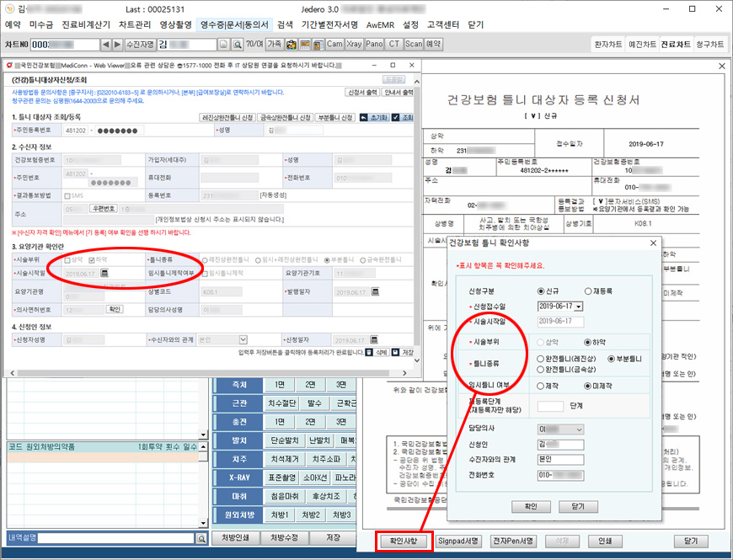This screenshot has width=733, height=560.
Task: Check the SMS notification checkbox
Action: [67, 195]
